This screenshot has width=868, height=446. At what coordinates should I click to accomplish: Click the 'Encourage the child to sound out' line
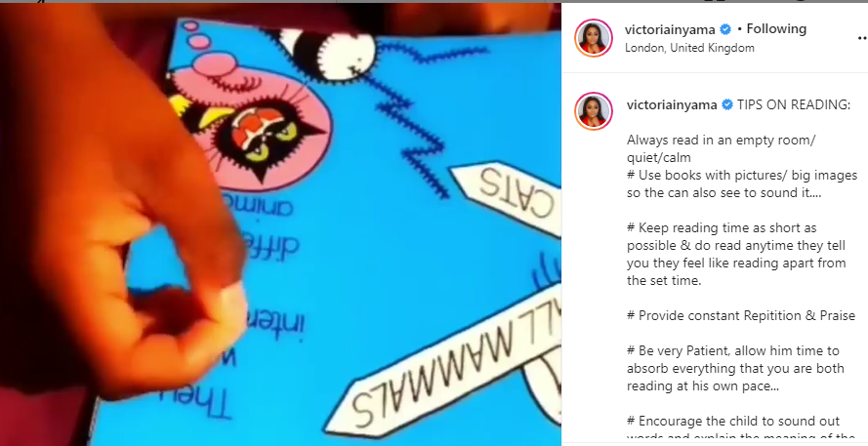point(733,421)
